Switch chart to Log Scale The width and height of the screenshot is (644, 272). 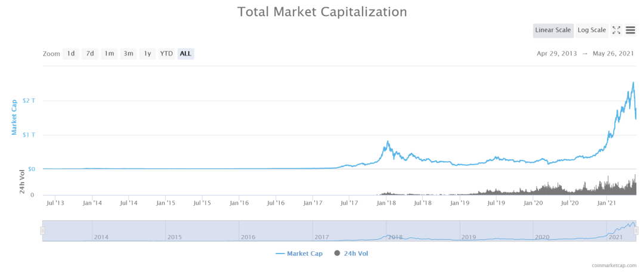pos(592,30)
